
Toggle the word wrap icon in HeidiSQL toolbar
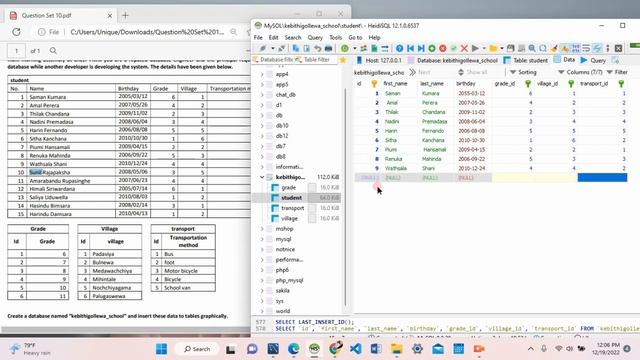point(586,49)
